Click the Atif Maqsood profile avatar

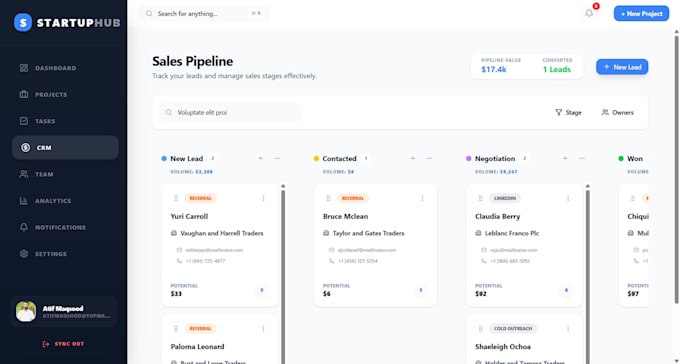(26, 312)
